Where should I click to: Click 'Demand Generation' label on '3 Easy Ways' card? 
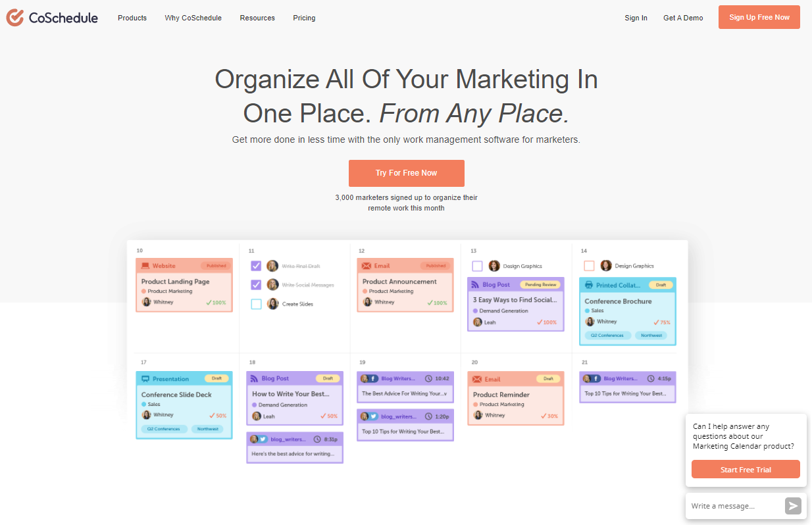[503, 311]
